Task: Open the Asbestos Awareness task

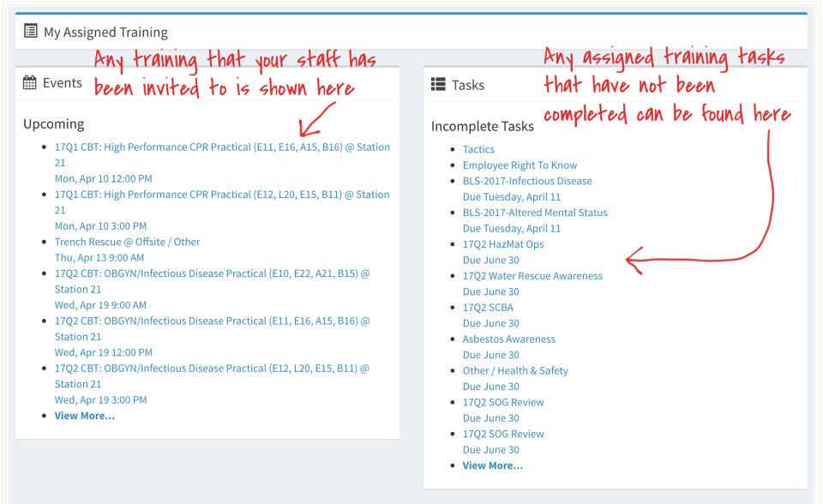Action: 509,339
